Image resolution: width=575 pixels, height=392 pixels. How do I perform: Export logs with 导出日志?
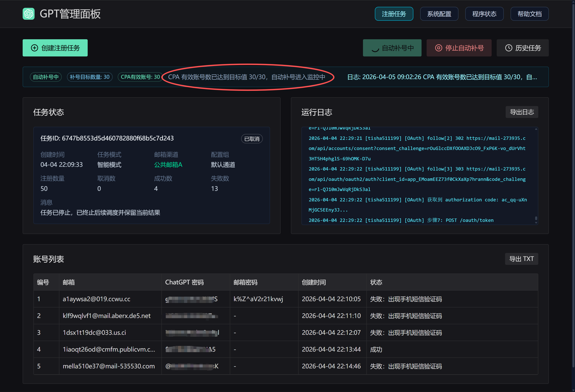[x=522, y=112]
